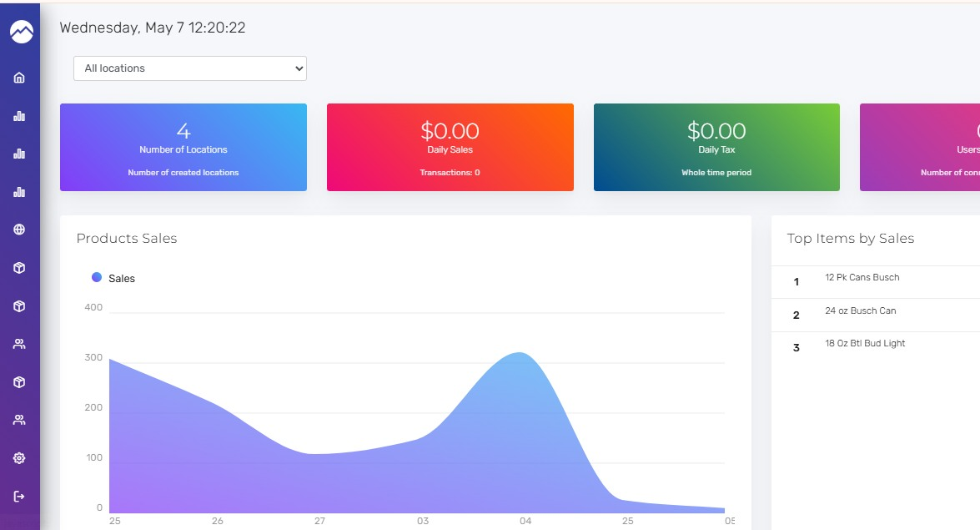Open users icon directly above settings gear
980x530 pixels.
(19, 420)
